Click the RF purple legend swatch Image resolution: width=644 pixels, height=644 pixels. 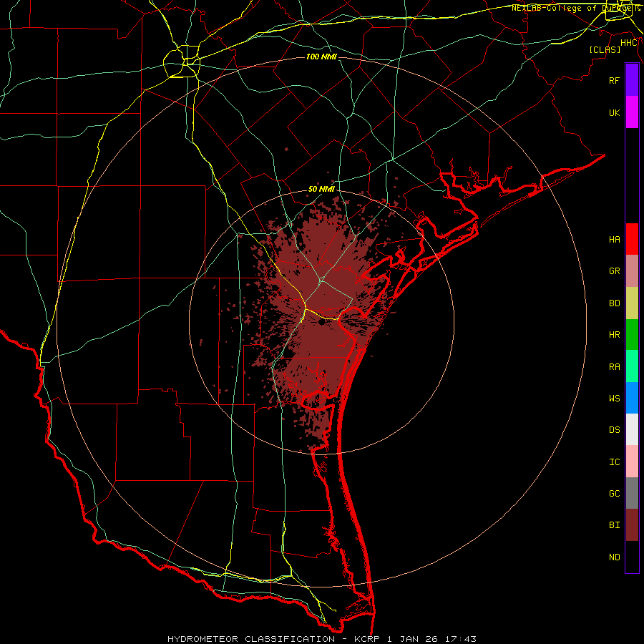(632, 80)
